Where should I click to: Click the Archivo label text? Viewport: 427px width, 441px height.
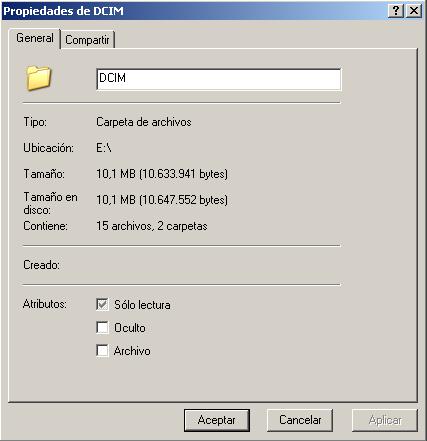pyautogui.click(x=132, y=351)
